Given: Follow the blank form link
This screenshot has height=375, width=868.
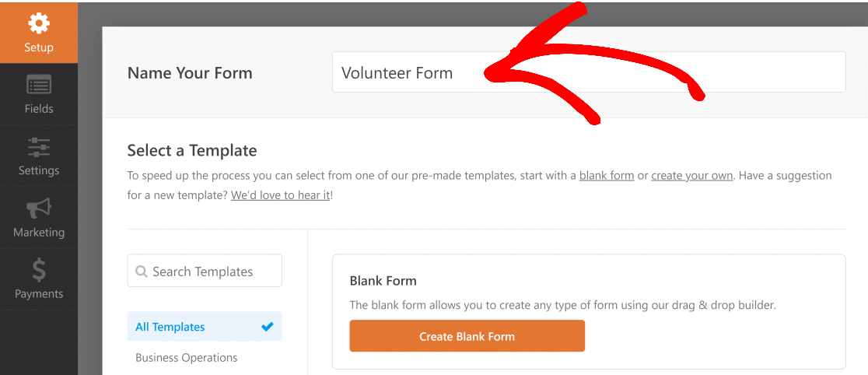Looking at the screenshot, I should [606, 176].
